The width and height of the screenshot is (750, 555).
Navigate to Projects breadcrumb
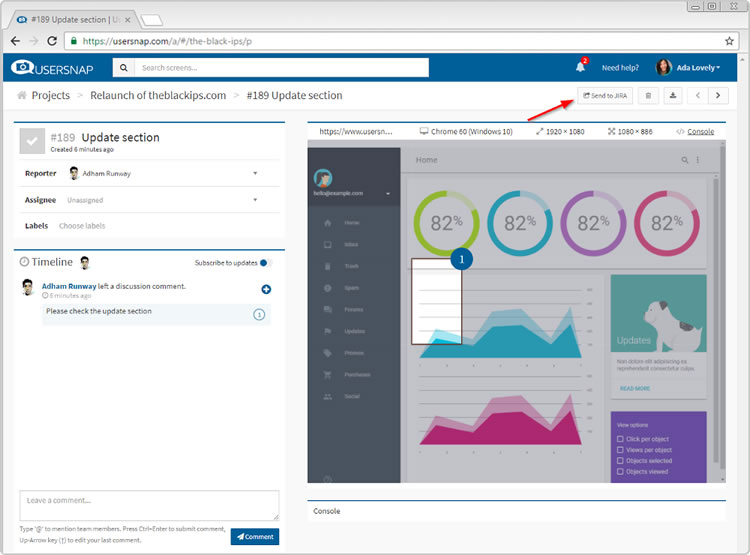[x=50, y=96]
